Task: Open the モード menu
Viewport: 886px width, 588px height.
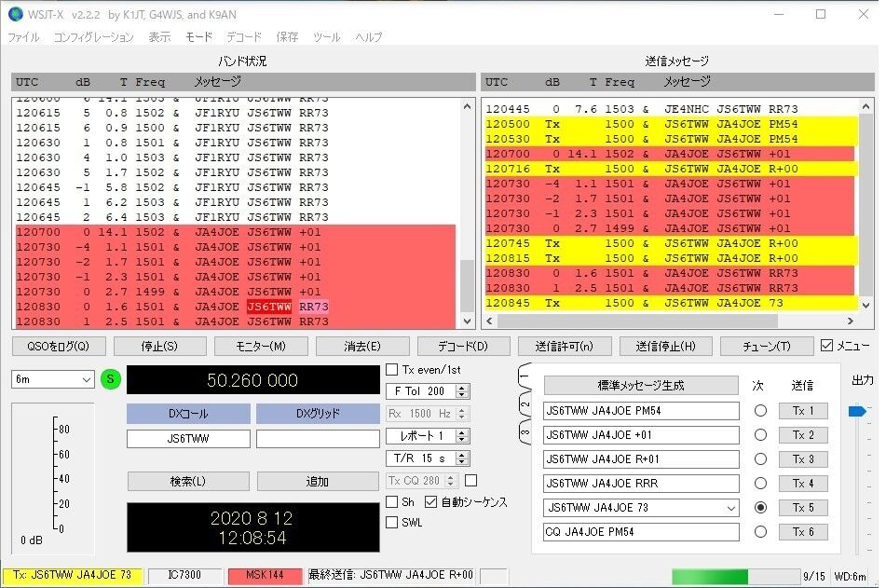Action: pos(198,37)
